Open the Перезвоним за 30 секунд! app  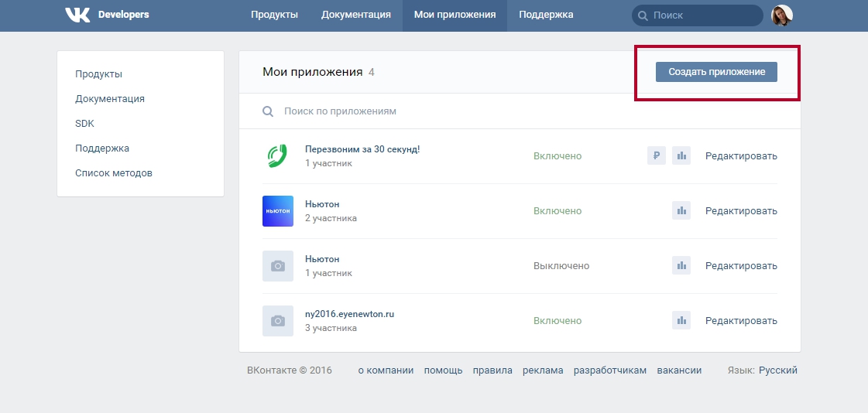(x=362, y=149)
